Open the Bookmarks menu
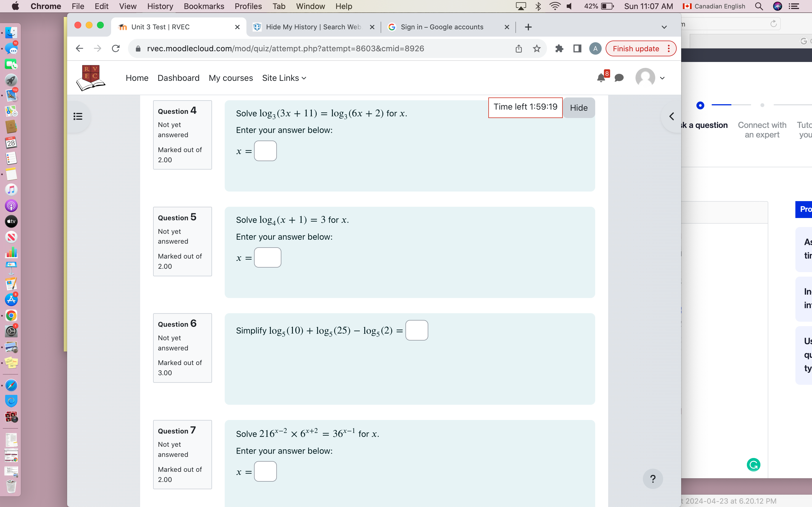Screen dimensions: 812x507 click(204, 6)
